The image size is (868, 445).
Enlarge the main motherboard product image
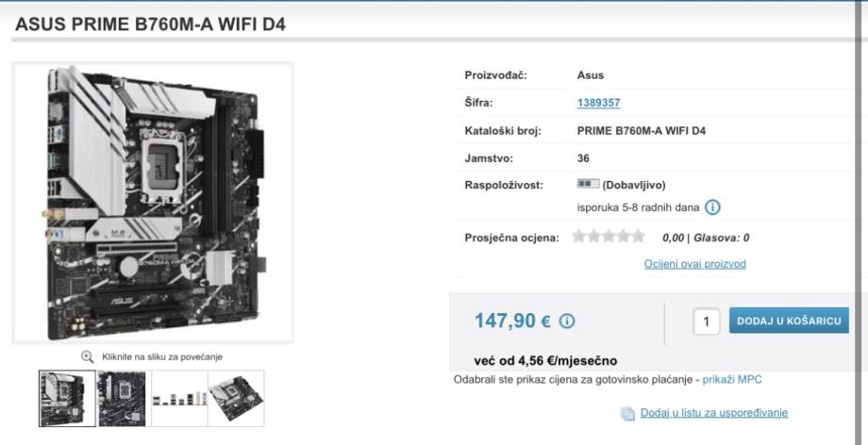click(x=153, y=203)
